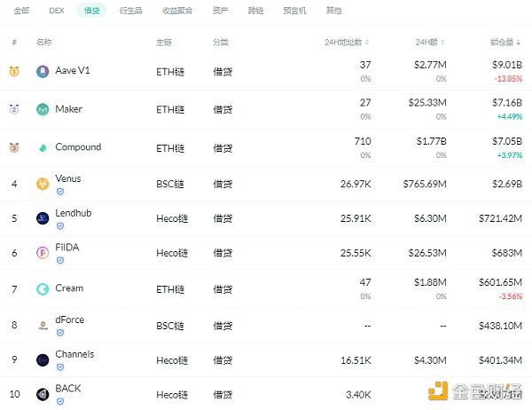Open the 衍生品 derivatives tab
Image resolution: width=532 pixels, height=410 pixels.
pos(130,11)
